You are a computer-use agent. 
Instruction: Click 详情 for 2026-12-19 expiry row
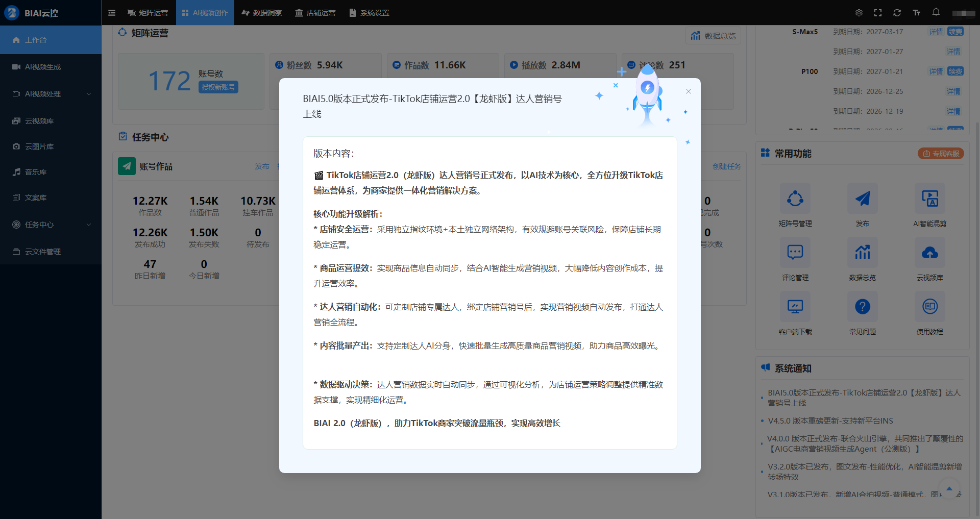point(953,111)
